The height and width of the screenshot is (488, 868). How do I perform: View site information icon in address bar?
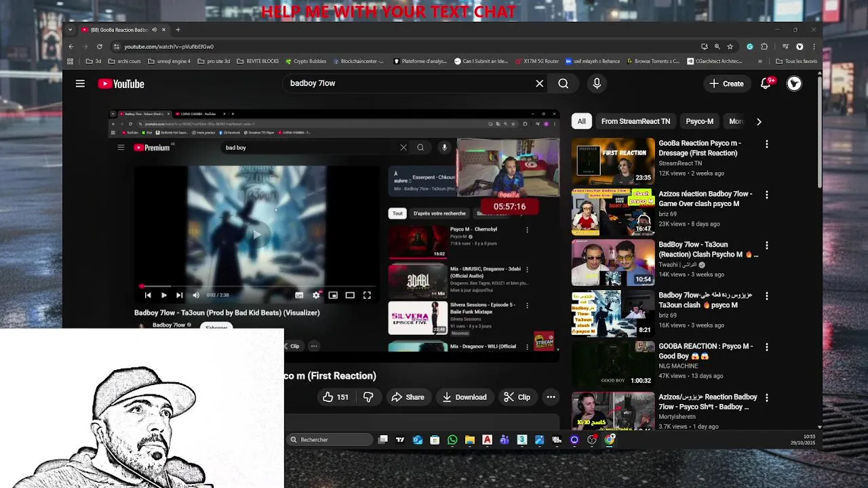click(117, 47)
